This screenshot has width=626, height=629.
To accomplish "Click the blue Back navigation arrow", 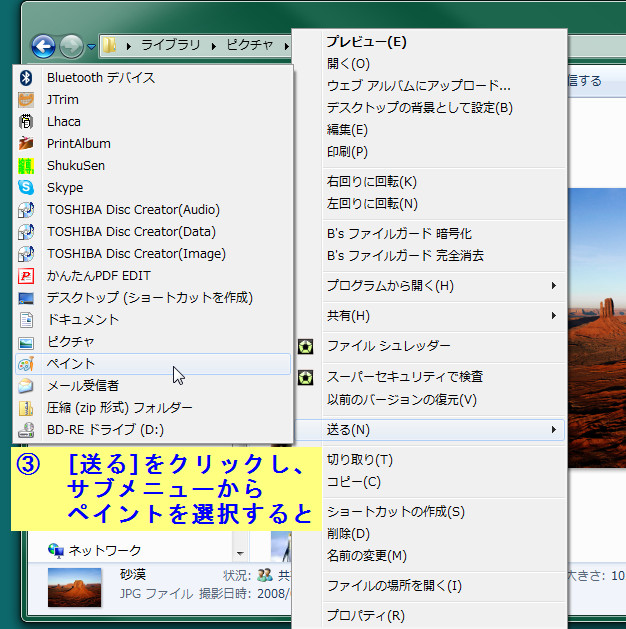I will (x=43, y=46).
